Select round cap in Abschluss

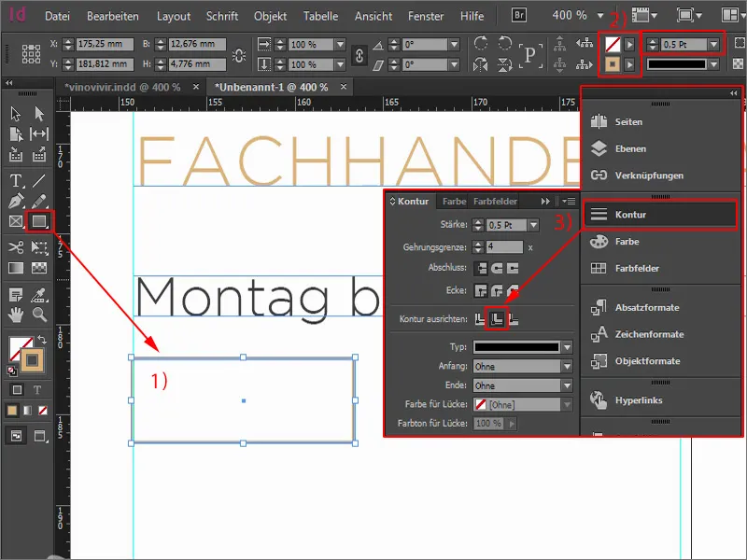[497, 269]
